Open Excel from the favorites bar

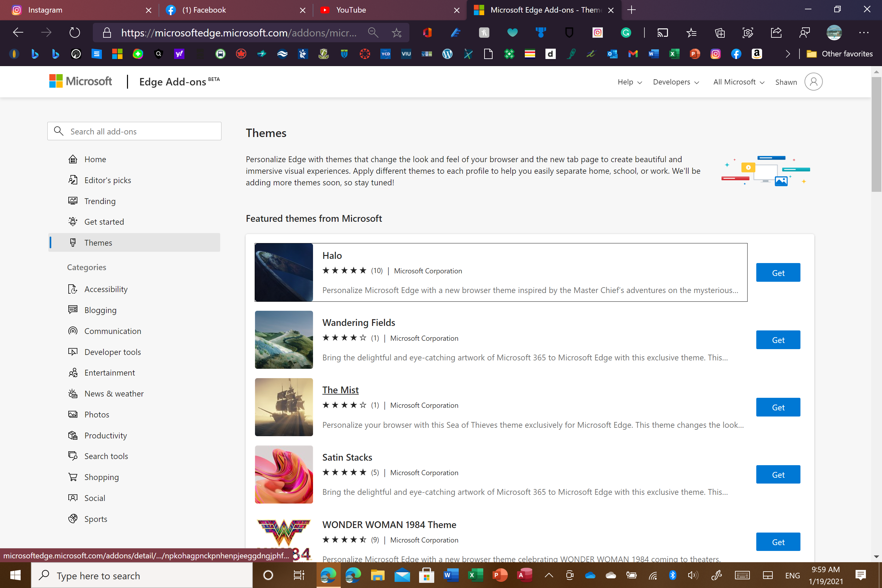(x=674, y=54)
